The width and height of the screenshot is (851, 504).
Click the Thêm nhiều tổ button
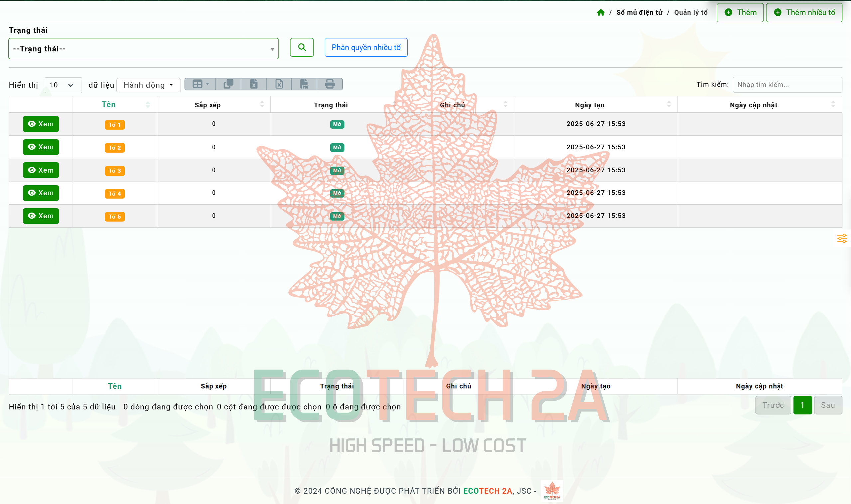(804, 13)
